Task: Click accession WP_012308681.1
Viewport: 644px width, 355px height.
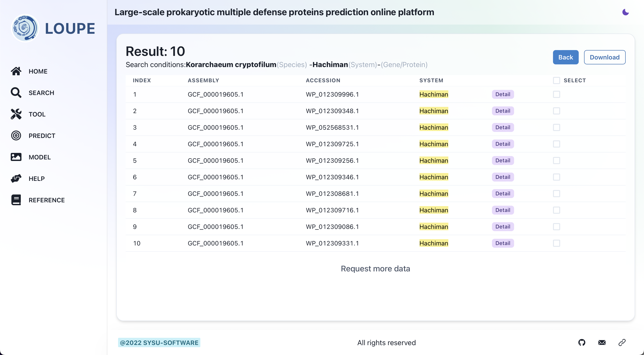Action: click(332, 194)
